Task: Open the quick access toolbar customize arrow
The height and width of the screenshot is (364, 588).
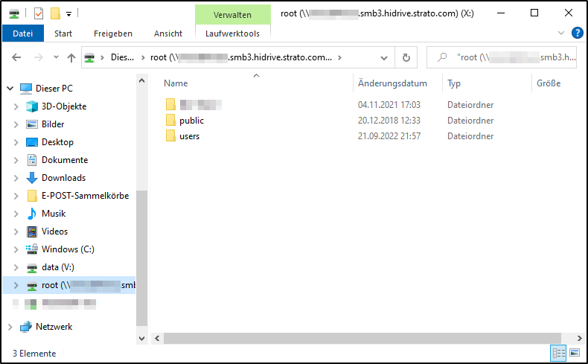Action: pos(68,14)
